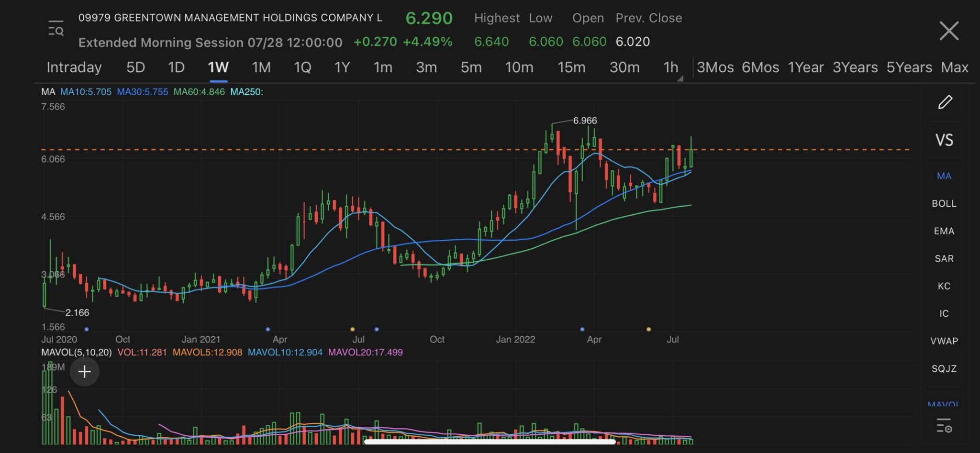Click the MAVOL10:12.904 value

[x=285, y=353]
